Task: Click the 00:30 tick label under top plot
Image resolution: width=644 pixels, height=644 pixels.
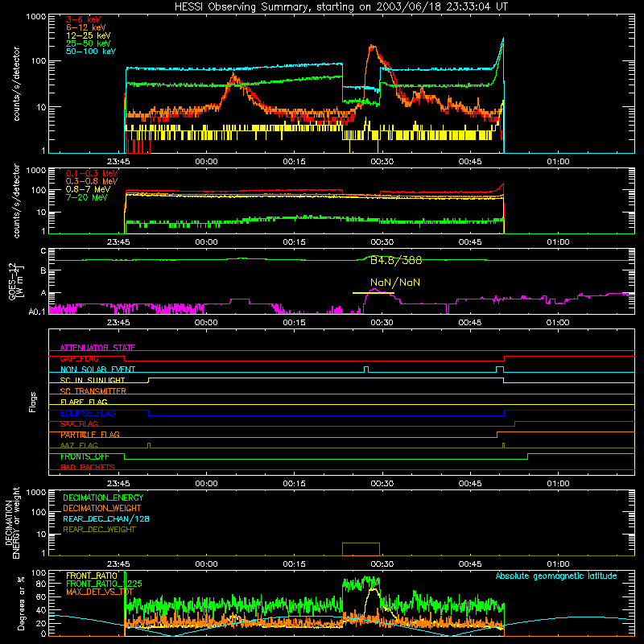Action: point(382,162)
